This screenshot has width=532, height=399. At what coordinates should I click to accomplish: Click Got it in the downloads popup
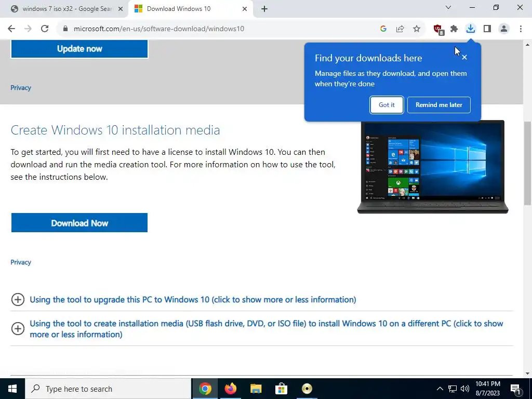(x=387, y=105)
